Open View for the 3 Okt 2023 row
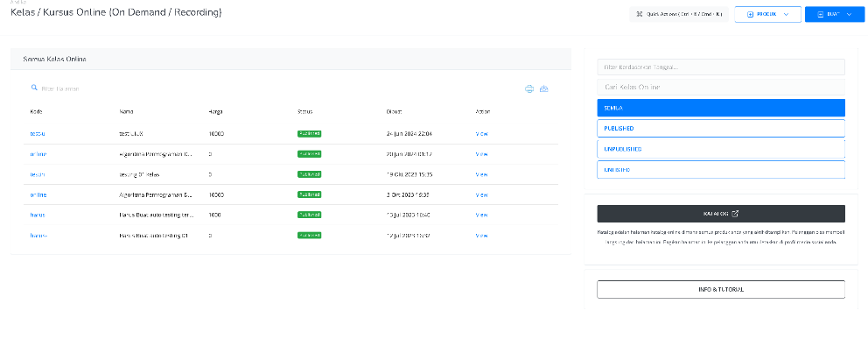 (481, 195)
